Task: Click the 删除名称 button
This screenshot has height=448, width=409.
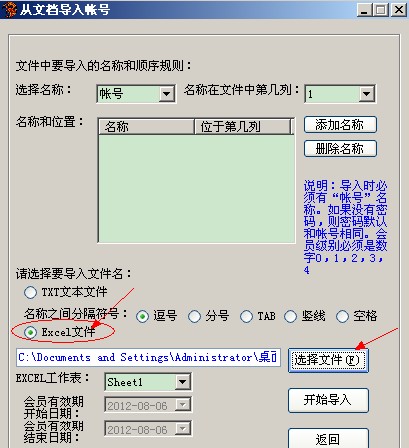Action: click(340, 149)
